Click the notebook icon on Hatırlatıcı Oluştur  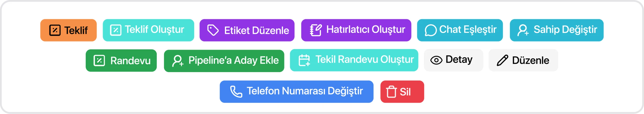pyautogui.click(x=316, y=30)
